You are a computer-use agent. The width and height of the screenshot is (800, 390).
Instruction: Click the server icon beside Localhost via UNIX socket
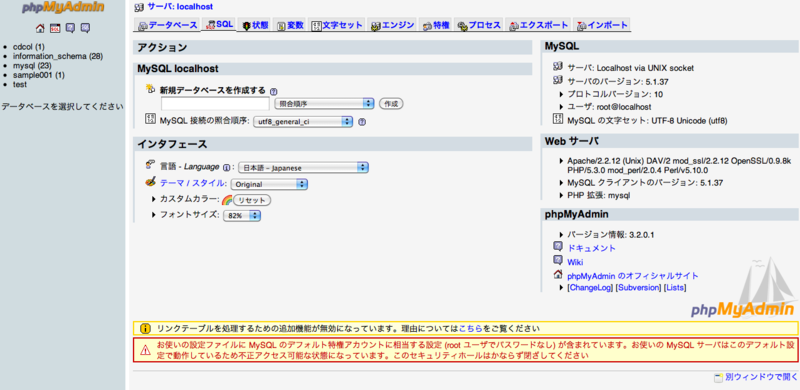click(x=558, y=67)
